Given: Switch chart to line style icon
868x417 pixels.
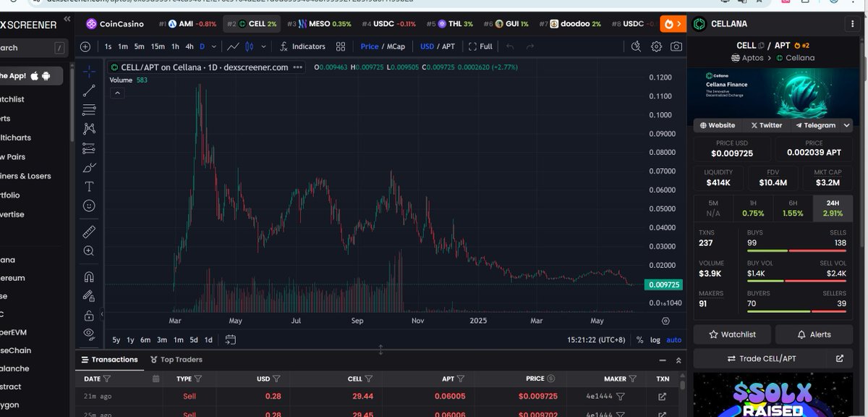Looking at the screenshot, I should (x=233, y=46).
